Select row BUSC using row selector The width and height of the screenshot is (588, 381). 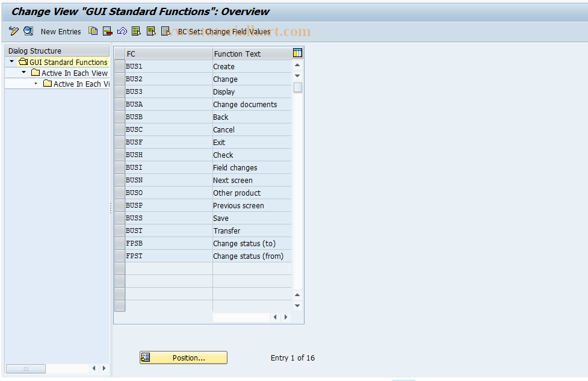[x=120, y=129]
